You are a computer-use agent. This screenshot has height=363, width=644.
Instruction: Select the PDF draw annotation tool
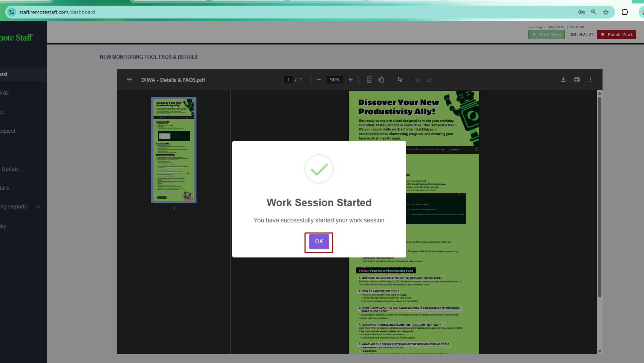(400, 80)
